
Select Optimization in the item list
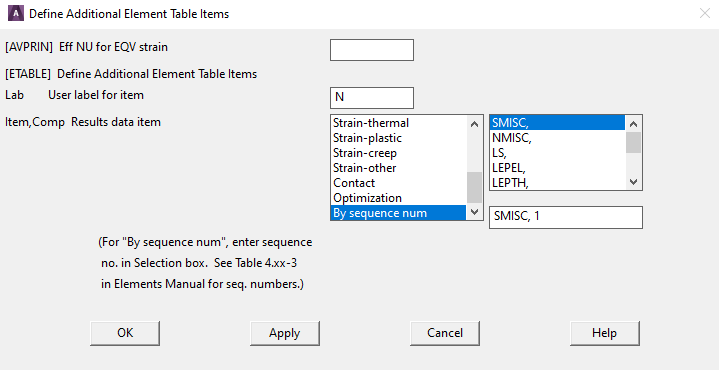point(398,198)
